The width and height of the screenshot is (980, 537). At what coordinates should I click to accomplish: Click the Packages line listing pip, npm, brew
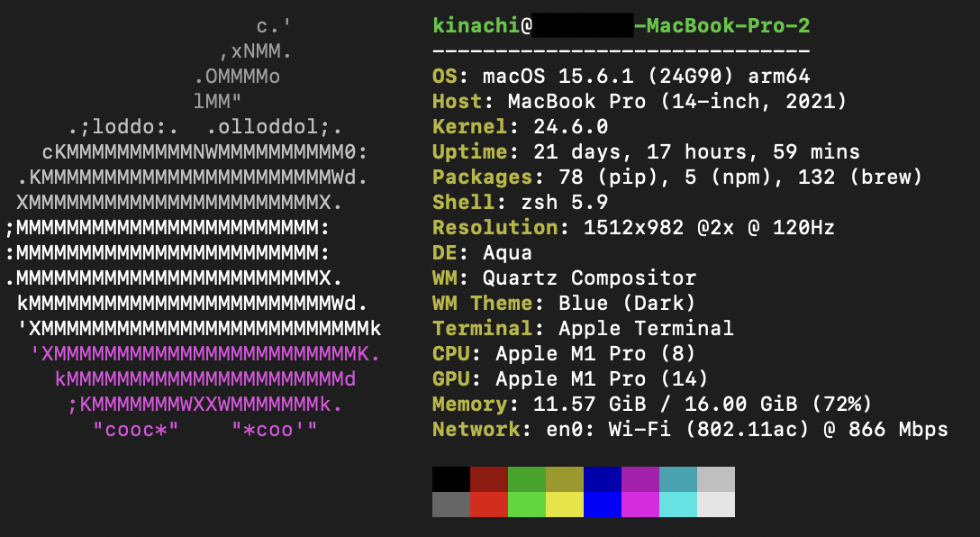point(677,177)
